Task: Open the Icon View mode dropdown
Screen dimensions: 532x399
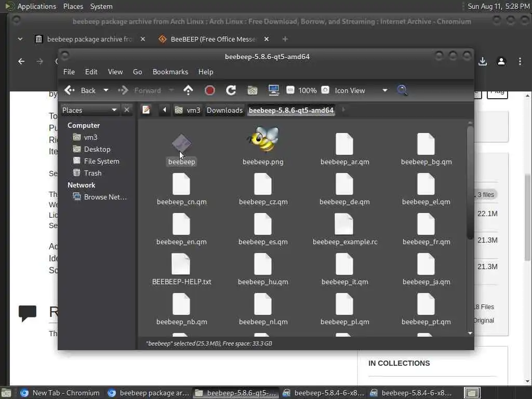Action: tap(361, 90)
